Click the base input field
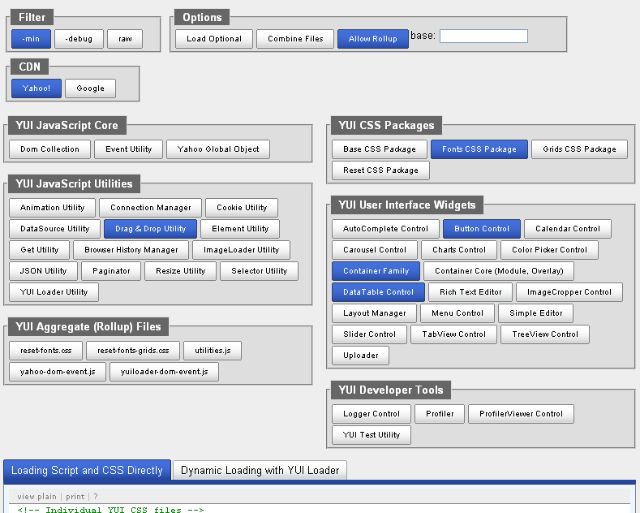 [484, 36]
